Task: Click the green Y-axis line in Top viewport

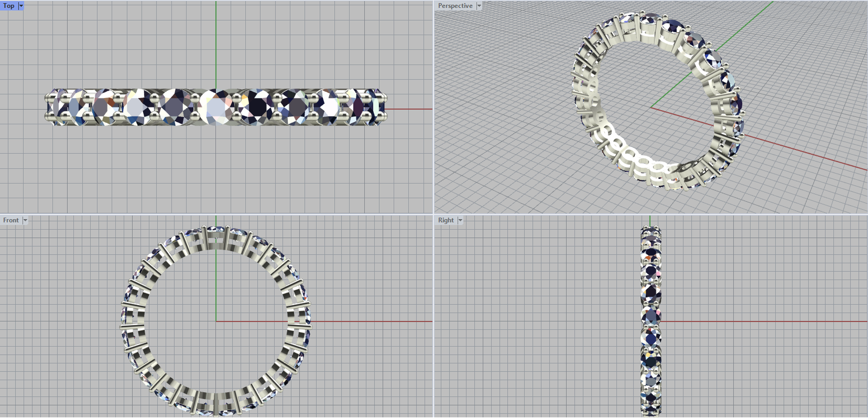Action: [x=216, y=43]
